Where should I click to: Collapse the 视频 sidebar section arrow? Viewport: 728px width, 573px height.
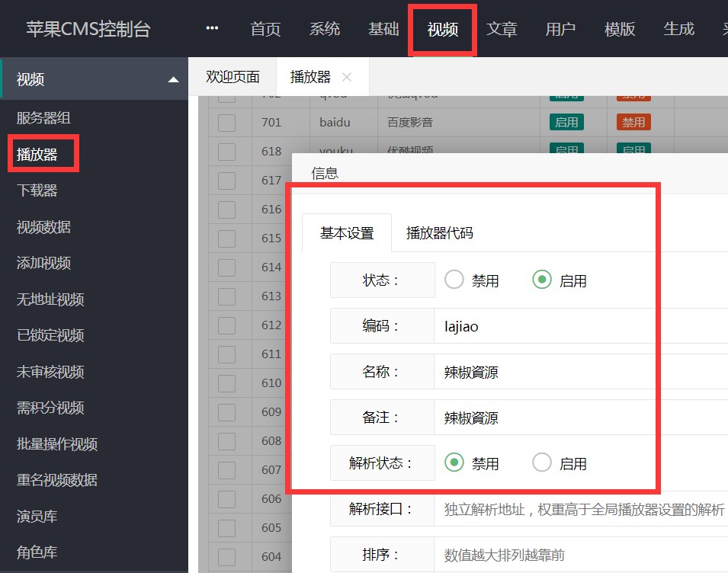(173, 79)
